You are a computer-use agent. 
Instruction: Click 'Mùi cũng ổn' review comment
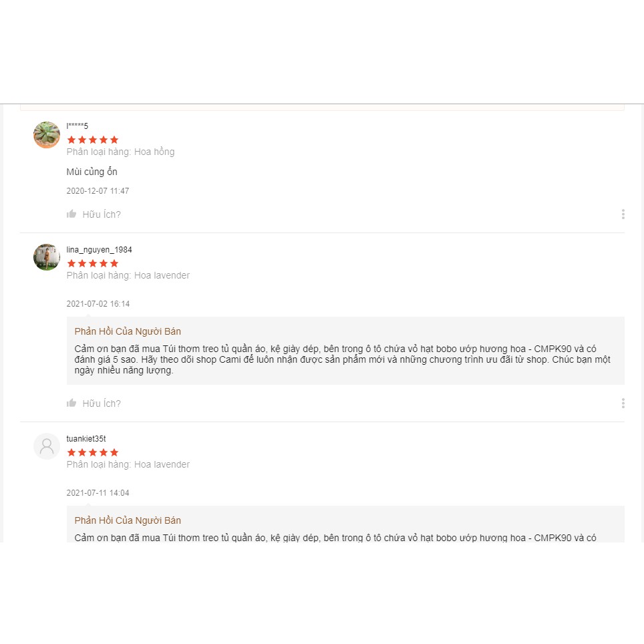pyautogui.click(x=92, y=172)
